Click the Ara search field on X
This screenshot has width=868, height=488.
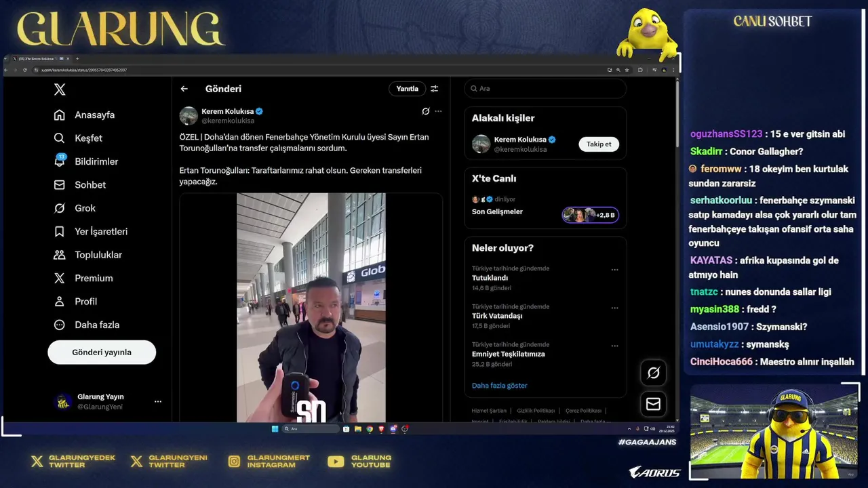pyautogui.click(x=546, y=89)
